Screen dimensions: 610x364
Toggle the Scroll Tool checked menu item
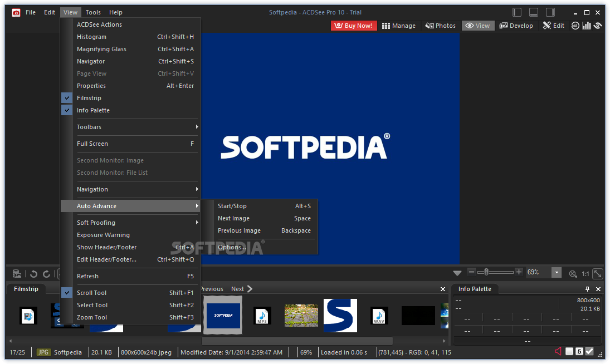click(x=130, y=293)
